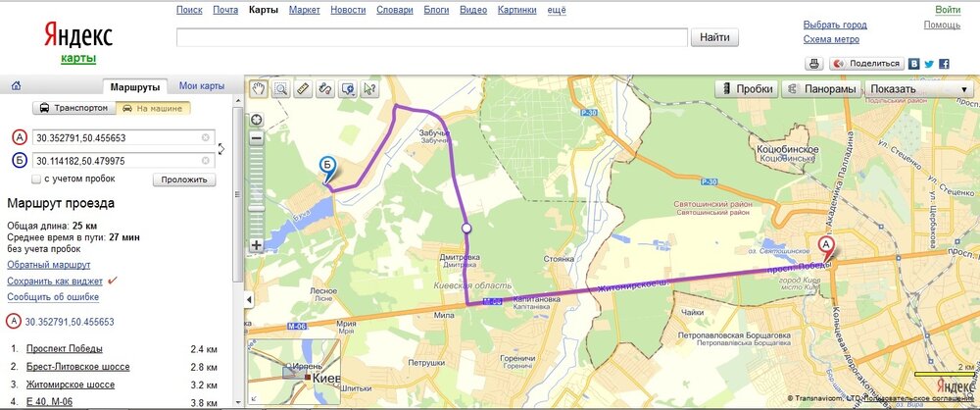The image size is (980, 410).
Task: Swap points A and Б
Action: coord(221,149)
